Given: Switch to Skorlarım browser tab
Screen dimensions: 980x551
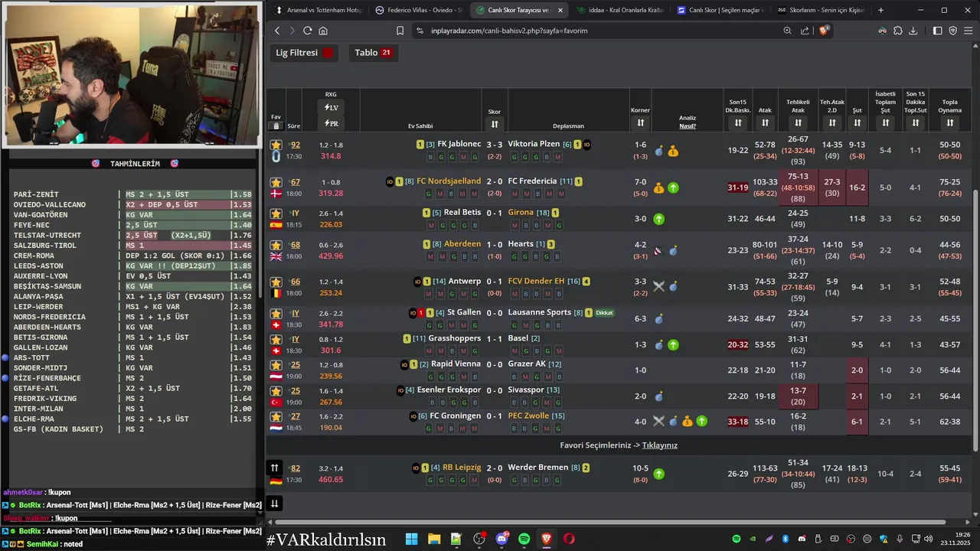Looking at the screenshot, I should pyautogui.click(x=821, y=10).
